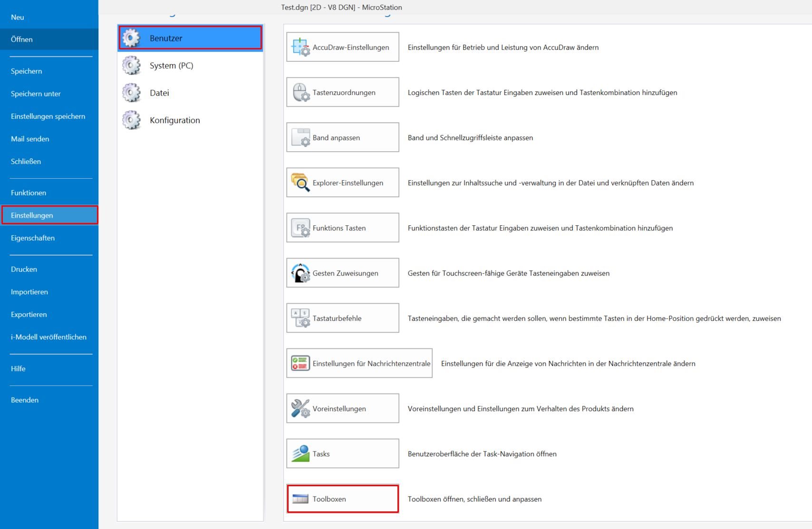
Task: Click the Nachrichtenzentrale settings icon
Action: [300, 363]
